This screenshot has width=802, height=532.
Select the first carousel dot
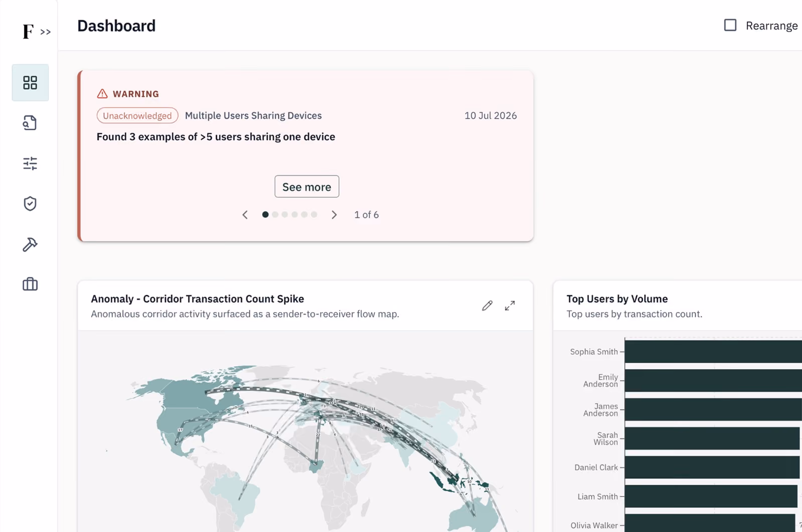[x=265, y=214]
